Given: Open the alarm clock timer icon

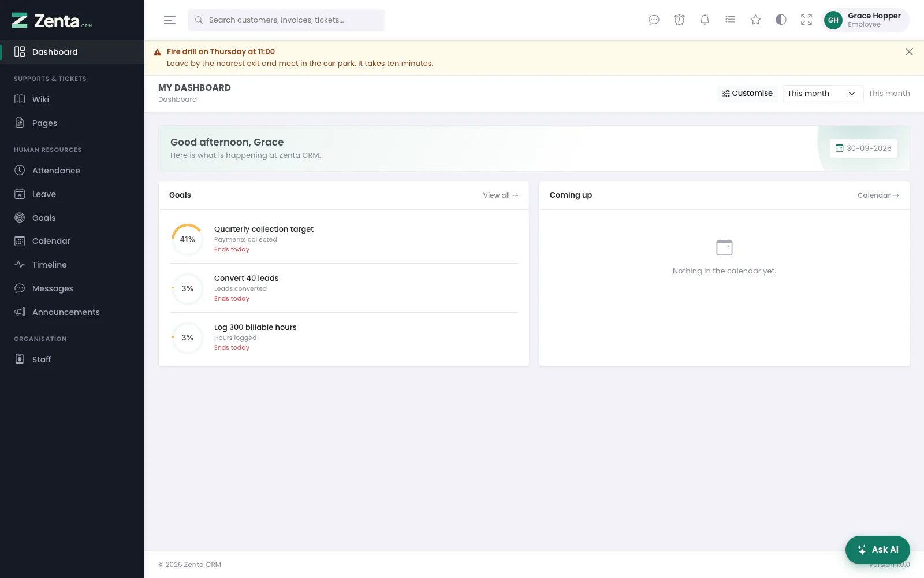Looking at the screenshot, I should (679, 20).
